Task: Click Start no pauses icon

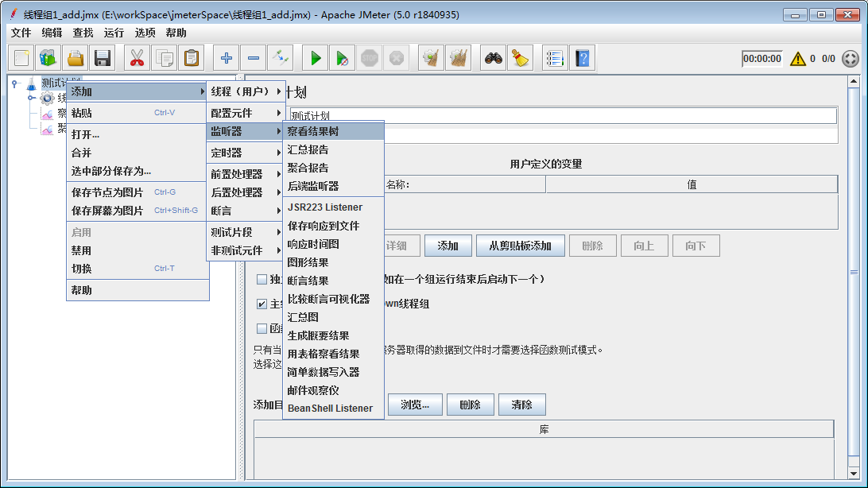Action: coord(342,58)
